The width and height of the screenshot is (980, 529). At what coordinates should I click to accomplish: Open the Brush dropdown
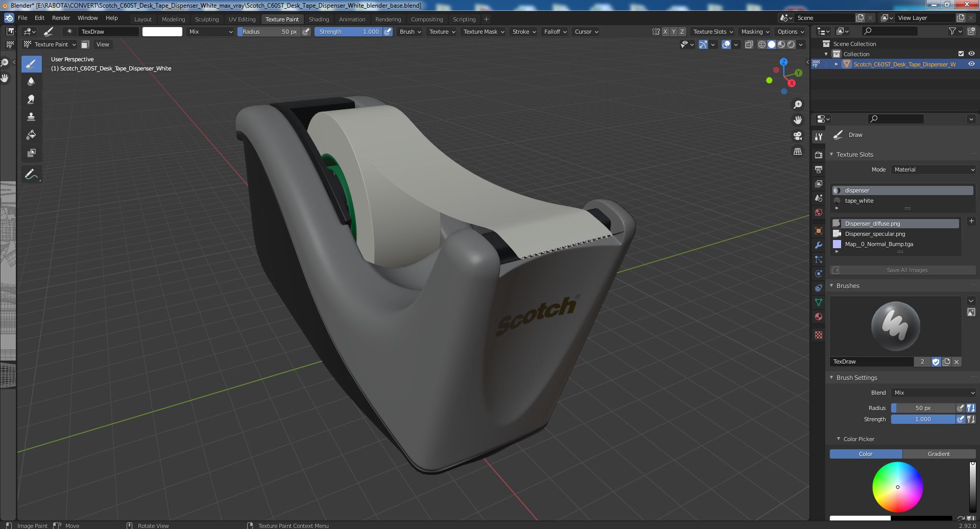click(410, 32)
